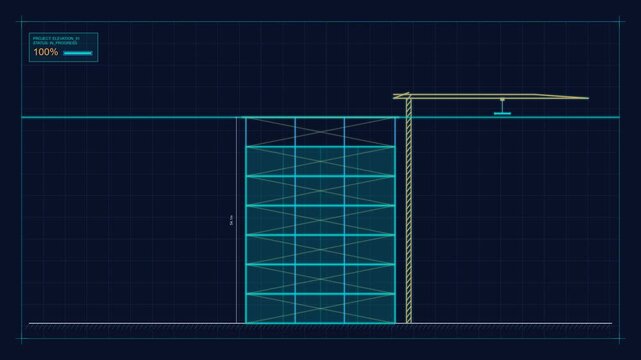641x360 pixels.
Task: Click the 100% progress readout
Action: [45, 52]
